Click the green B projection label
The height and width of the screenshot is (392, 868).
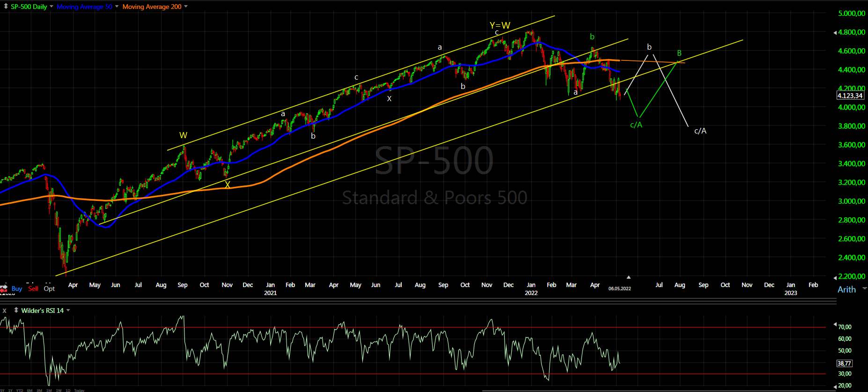[679, 53]
